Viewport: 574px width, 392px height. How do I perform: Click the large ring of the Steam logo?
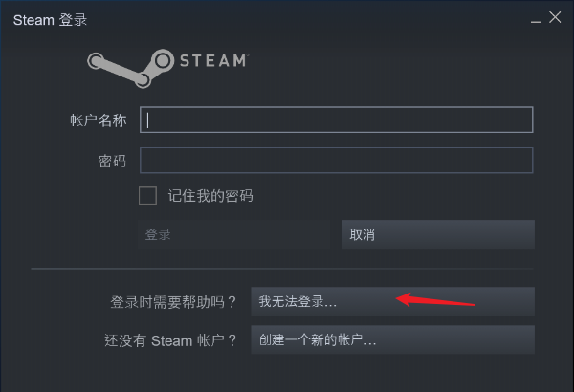[x=163, y=61]
